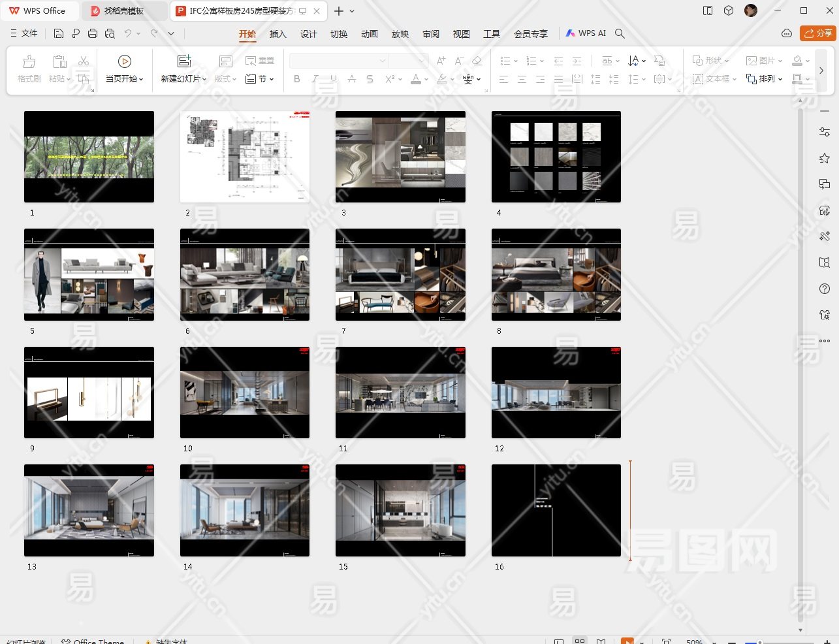Select slide 10 thumbnail
The height and width of the screenshot is (644, 839).
245,393
